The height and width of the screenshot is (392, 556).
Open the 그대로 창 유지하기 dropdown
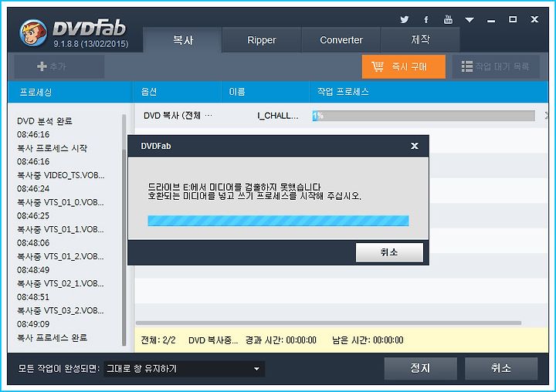(184, 369)
